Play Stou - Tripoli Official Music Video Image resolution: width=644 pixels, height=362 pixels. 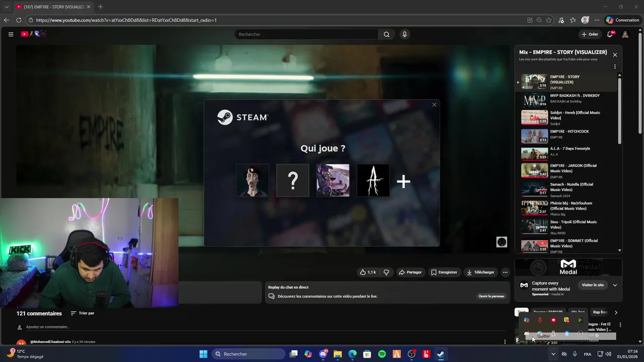point(566,227)
